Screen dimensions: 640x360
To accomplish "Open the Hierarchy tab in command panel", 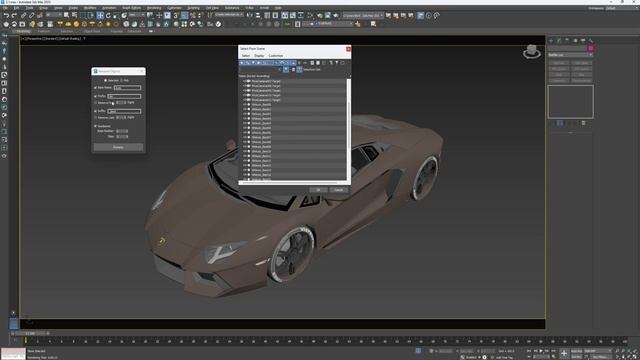I will pos(567,40).
